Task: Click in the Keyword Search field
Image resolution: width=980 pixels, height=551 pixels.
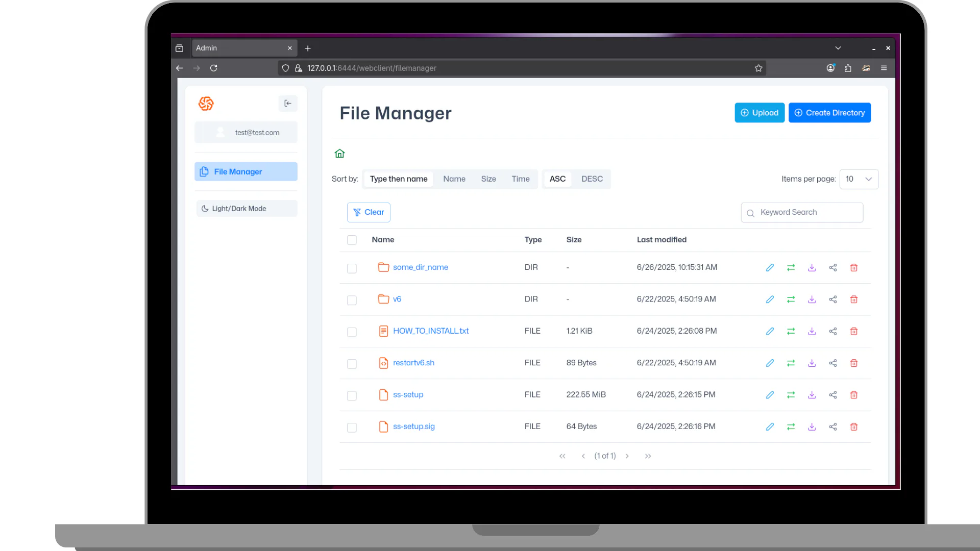Action: coord(802,213)
